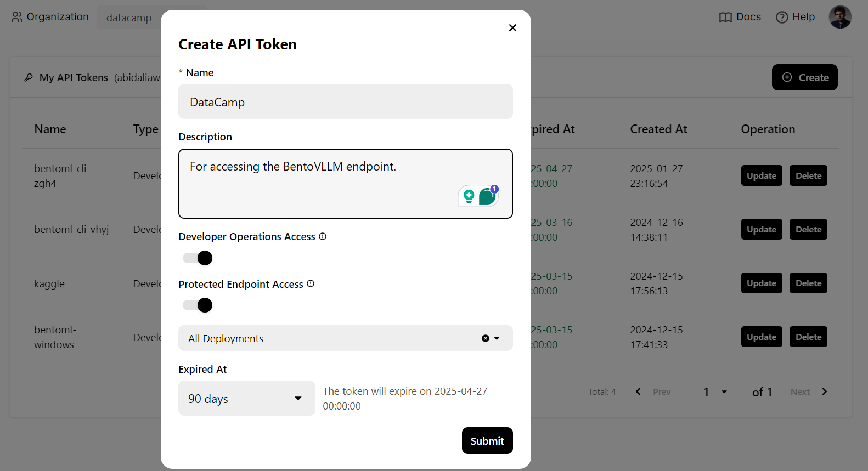Viewport: 868px width, 471px height.
Task: Click the Operation column header
Action: tap(768, 129)
